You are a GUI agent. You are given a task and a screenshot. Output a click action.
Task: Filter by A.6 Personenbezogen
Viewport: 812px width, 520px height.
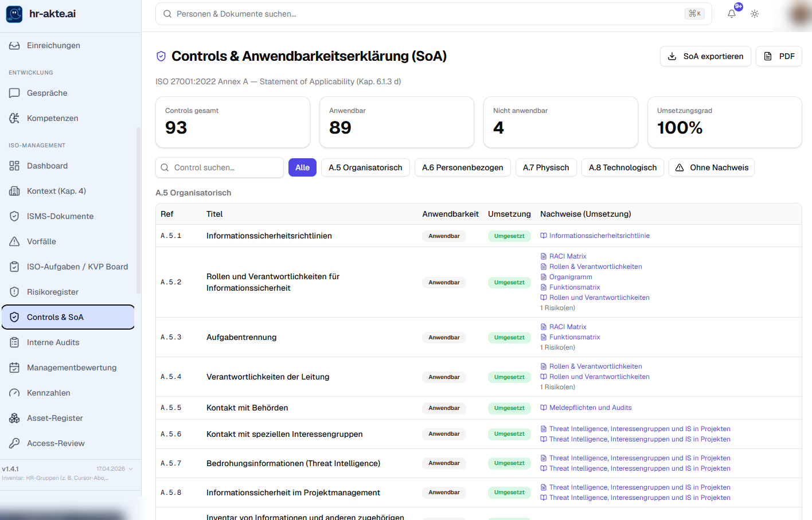(462, 167)
